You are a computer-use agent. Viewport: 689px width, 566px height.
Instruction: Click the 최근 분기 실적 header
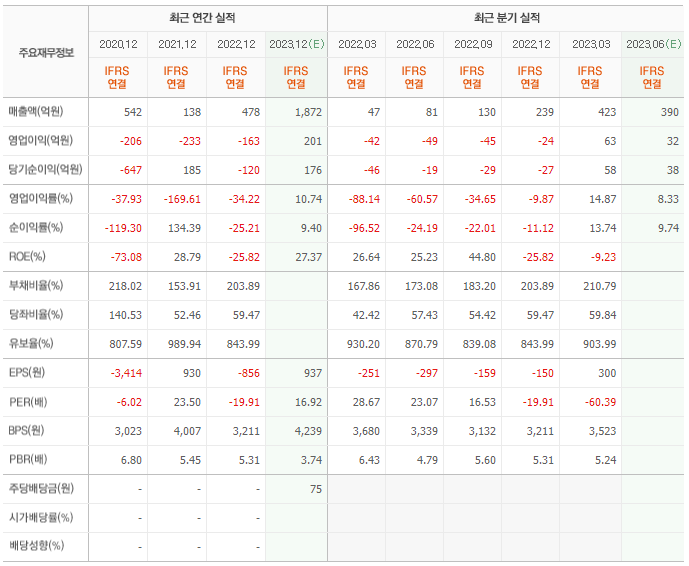(x=507, y=18)
